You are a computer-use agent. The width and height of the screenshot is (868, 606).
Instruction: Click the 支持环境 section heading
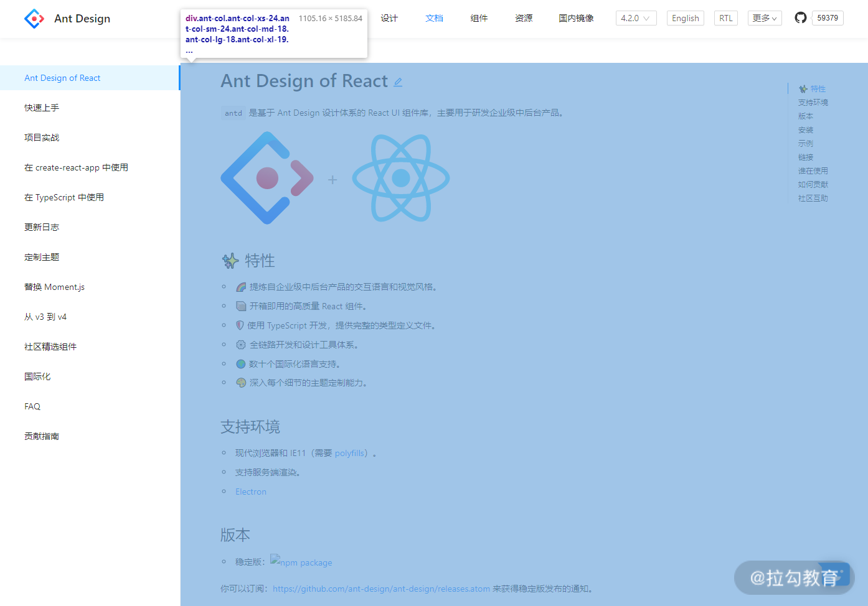[x=250, y=427]
